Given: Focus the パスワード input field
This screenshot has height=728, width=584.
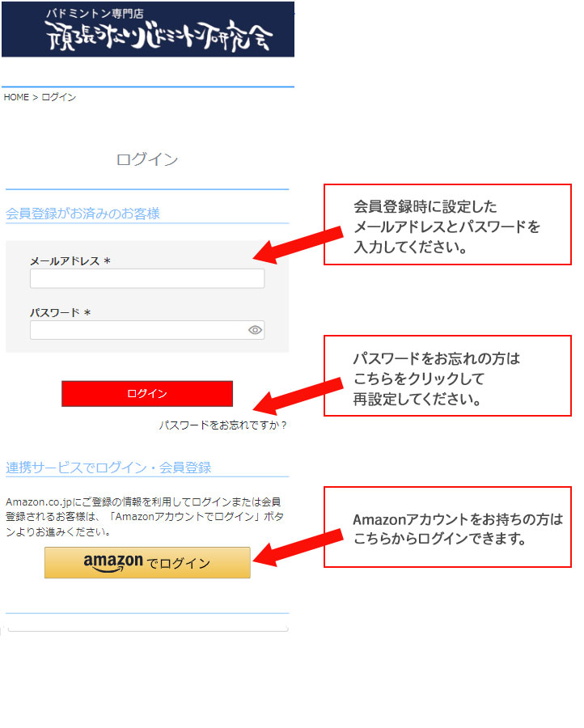Looking at the screenshot, I should click(147, 330).
